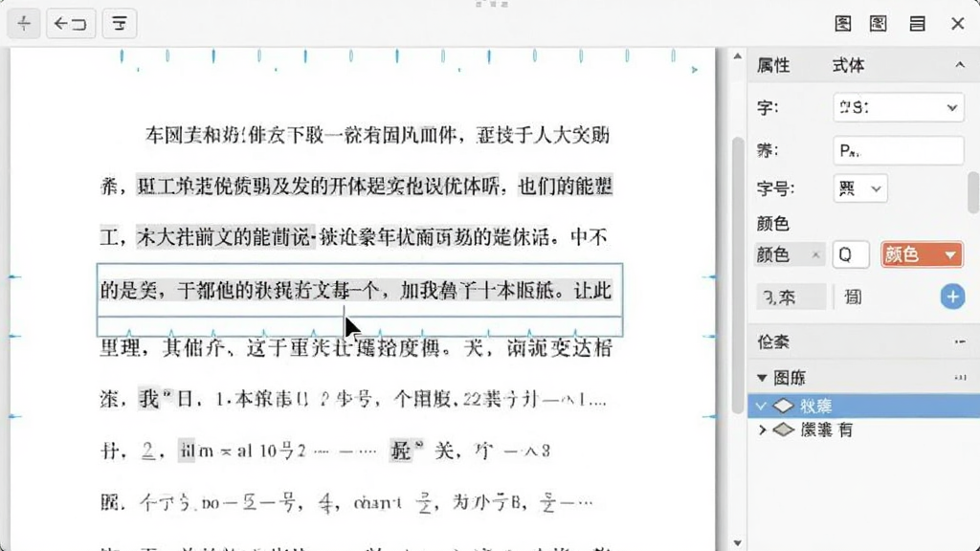Expand the second layer's chevron
Viewport: 980px width, 551px height.
(x=762, y=430)
